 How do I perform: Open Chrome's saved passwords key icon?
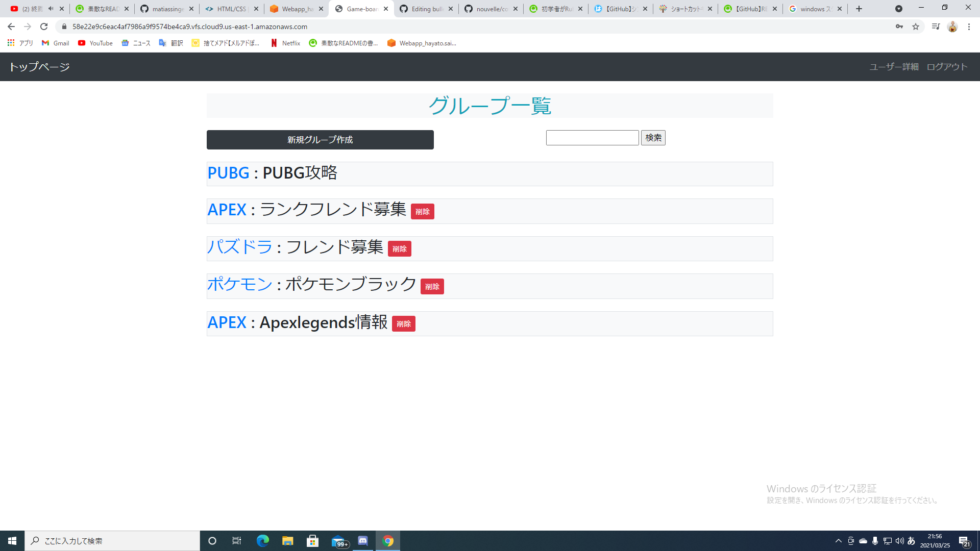click(x=899, y=26)
